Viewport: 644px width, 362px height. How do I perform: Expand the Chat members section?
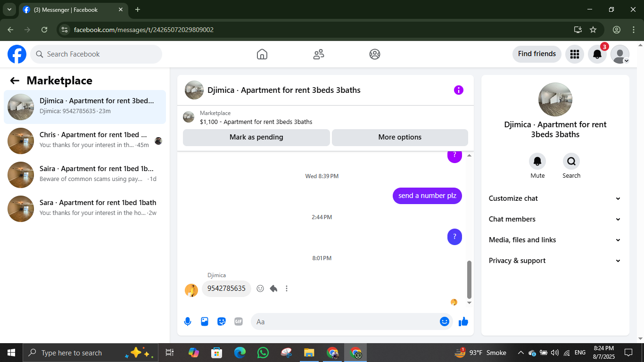pos(555,219)
